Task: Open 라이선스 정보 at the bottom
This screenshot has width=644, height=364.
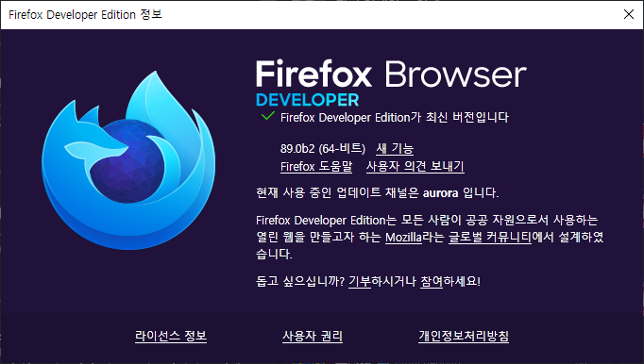Action: pos(171,336)
